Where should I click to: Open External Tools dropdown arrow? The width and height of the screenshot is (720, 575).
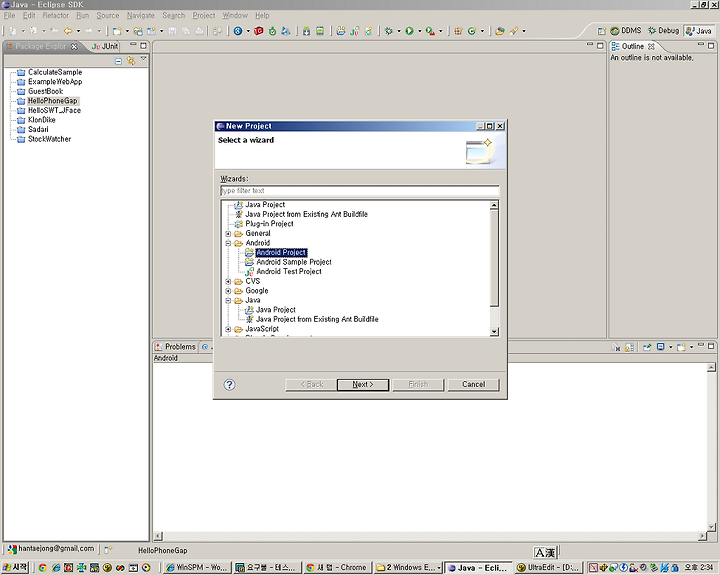tap(440, 31)
